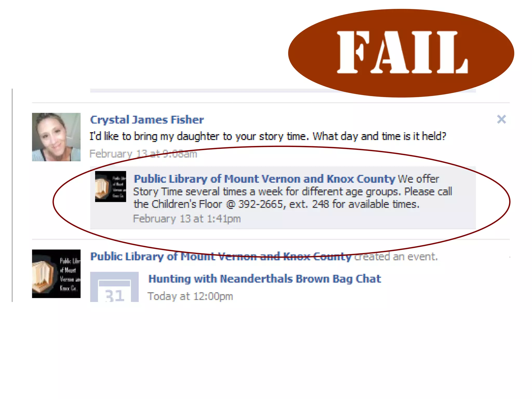Image resolution: width=532 pixels, height=399 pixels.
Task: Click the library's small avatar in the reply
Action: coord(110,186)
